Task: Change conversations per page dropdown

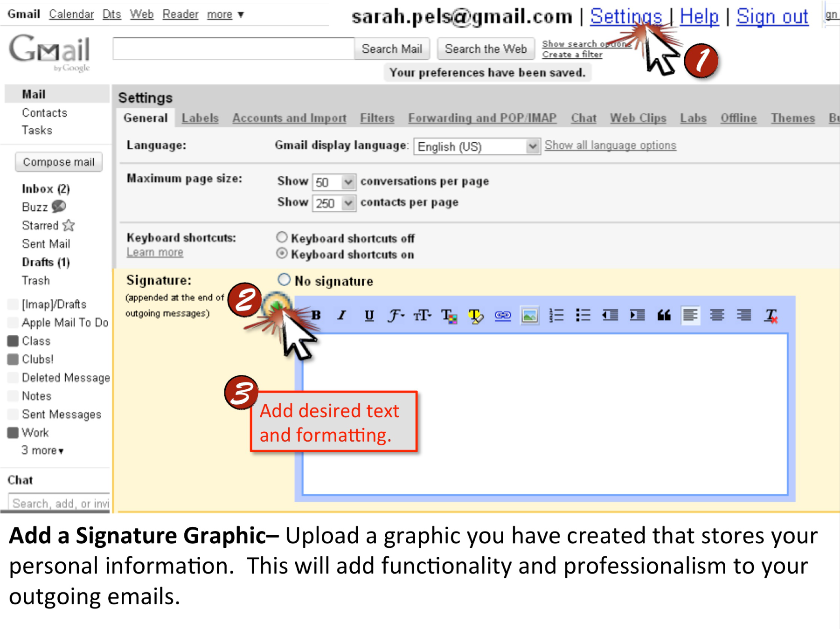Action: tap(334, 182)
